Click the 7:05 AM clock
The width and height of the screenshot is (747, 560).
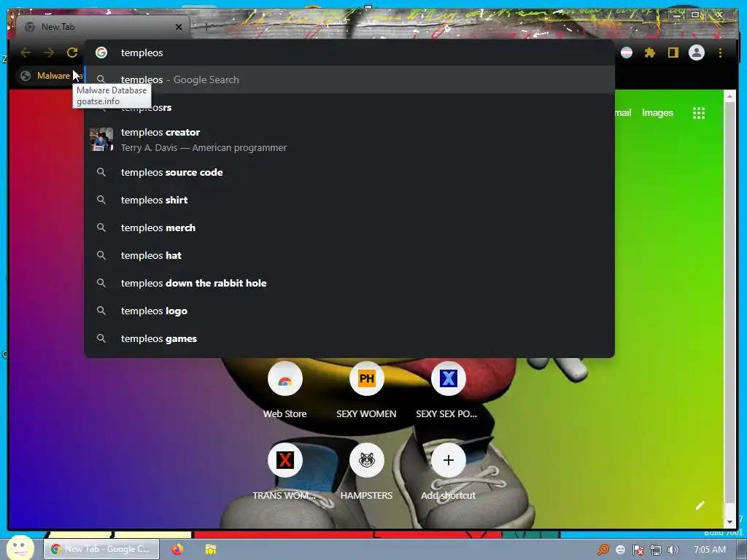[709, 550]
